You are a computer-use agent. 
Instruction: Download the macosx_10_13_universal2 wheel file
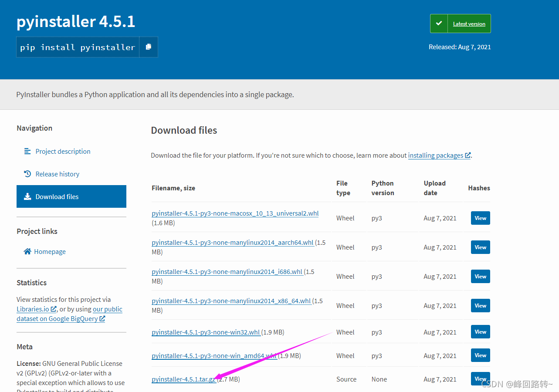pos(235,213)
